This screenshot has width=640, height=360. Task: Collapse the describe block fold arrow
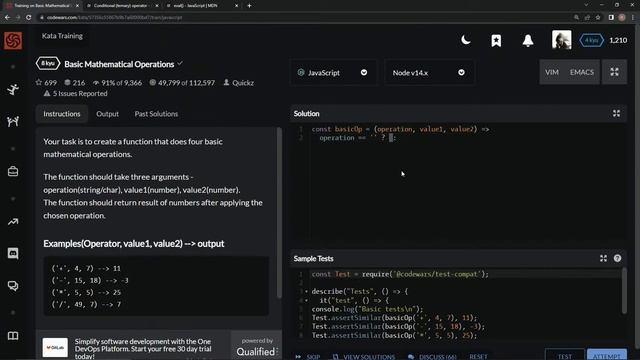(306, 291)
